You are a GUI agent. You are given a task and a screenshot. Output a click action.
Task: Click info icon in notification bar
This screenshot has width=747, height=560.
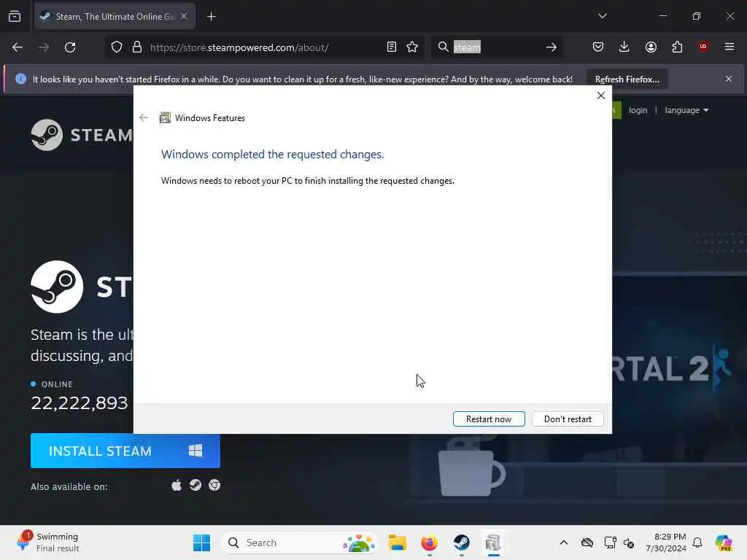click(x=20, y=79)
